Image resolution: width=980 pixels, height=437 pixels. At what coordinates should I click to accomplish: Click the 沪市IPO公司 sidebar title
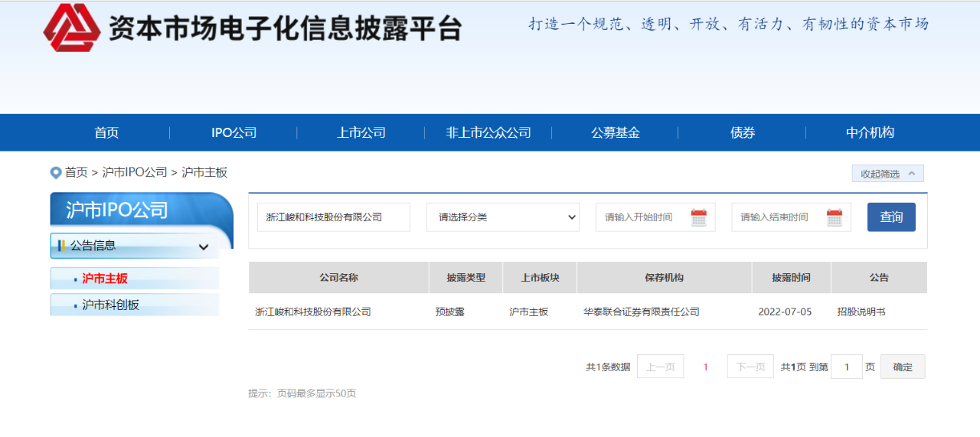coord(116,210)
